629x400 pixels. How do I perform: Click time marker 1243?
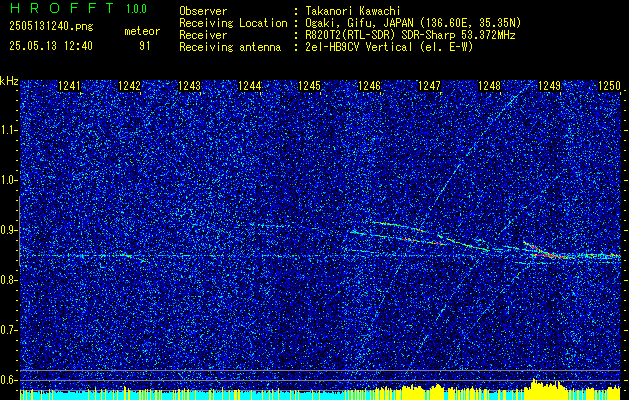coord(189,85)
